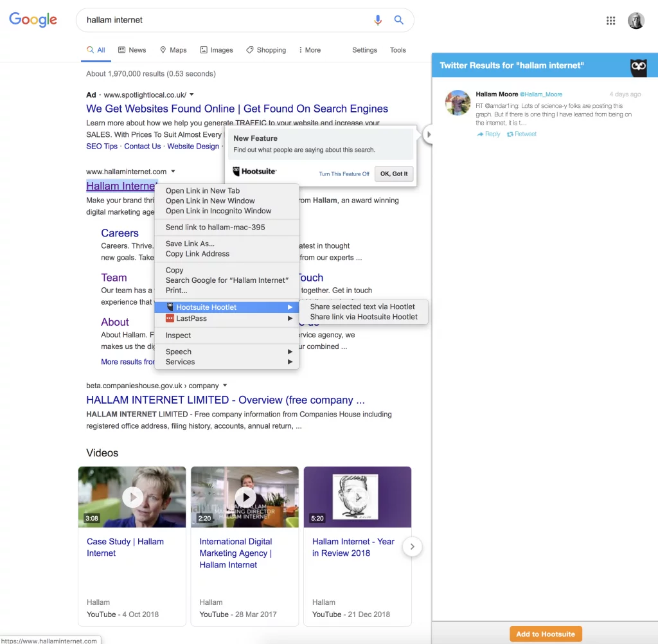658x644 pixels.
Task: Open search Settings
Action: [364, 50]
